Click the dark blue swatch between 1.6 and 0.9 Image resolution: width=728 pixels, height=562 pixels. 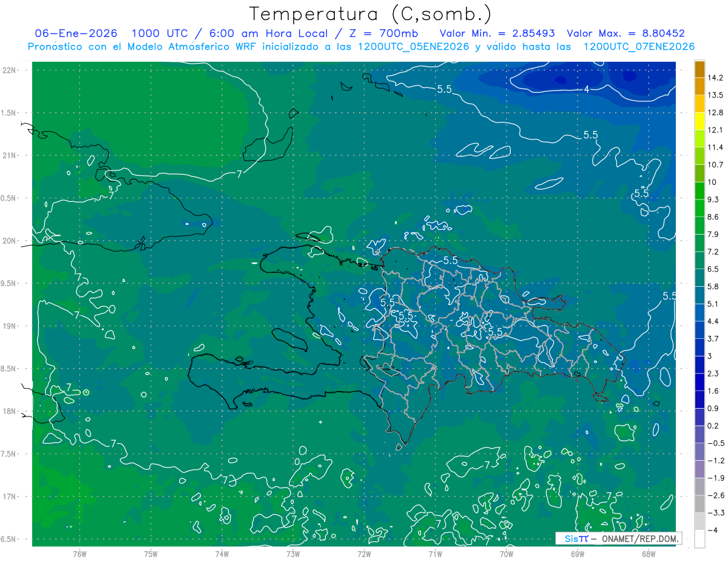click(x=699, y=400)
